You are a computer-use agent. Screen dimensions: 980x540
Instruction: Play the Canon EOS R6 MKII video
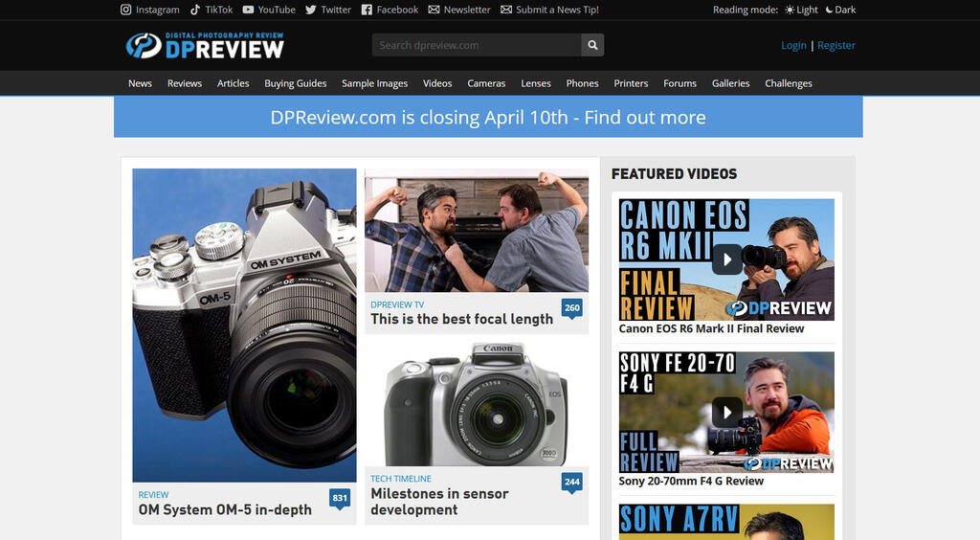coord(727,259)
